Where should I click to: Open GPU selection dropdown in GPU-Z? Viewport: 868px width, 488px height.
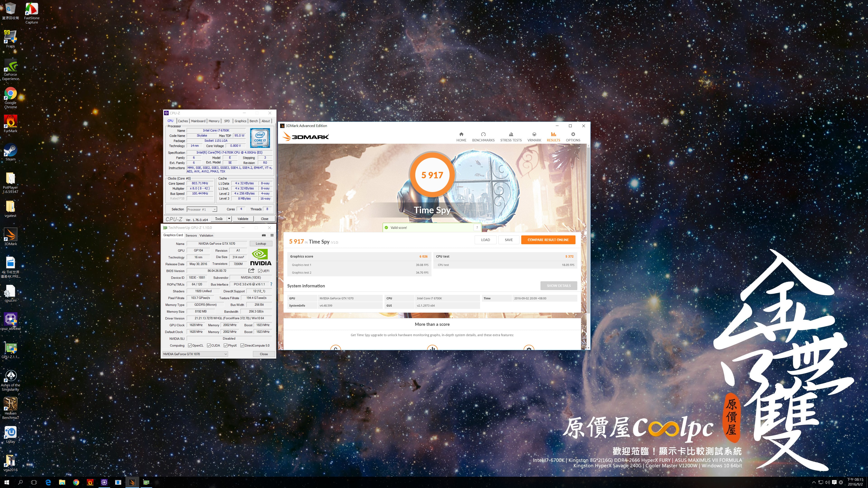tap(195, 354)
